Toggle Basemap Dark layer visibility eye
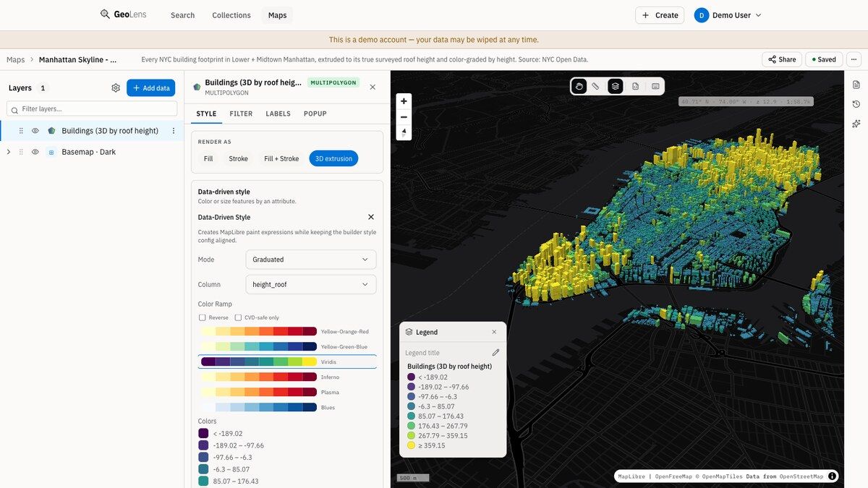868x488 pixels. pyautogui.click(x=35, y=152)
